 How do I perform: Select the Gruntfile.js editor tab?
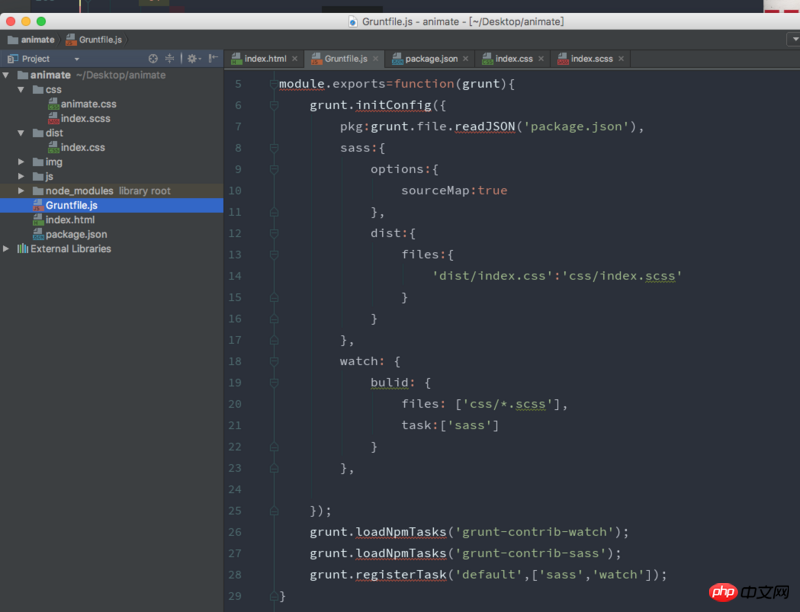coord(345,59)
